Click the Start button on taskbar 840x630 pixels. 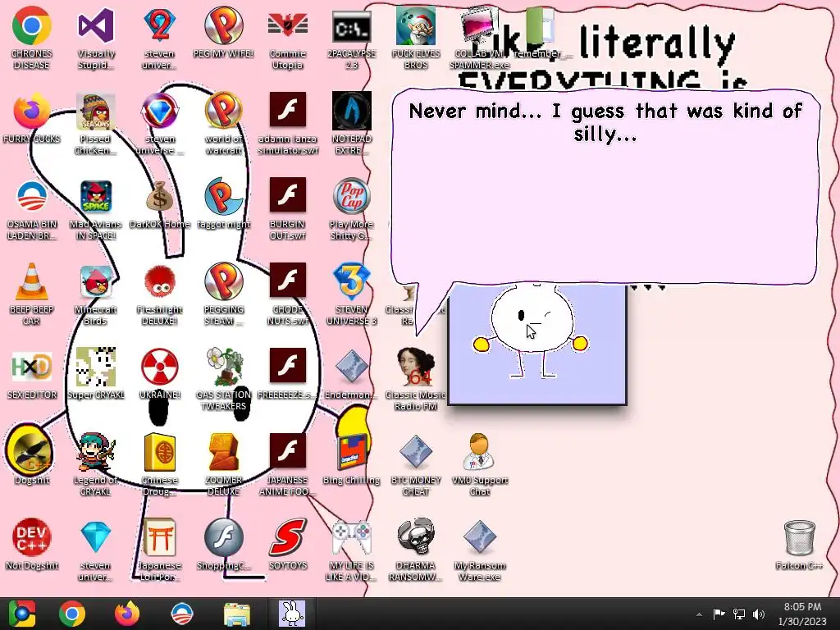coord(21,614)
